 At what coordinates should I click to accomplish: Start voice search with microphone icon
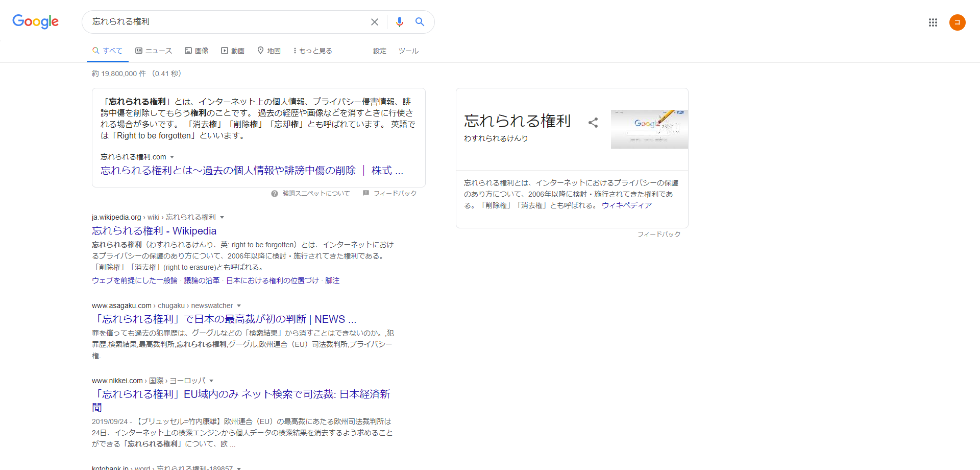(x=400, y=22)
